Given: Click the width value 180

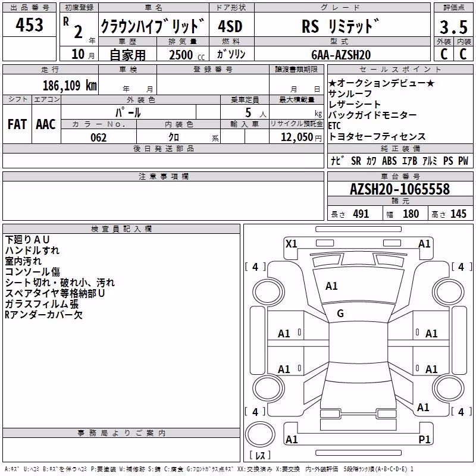Looking at the screenshot, I should click(x=411, y=214).
